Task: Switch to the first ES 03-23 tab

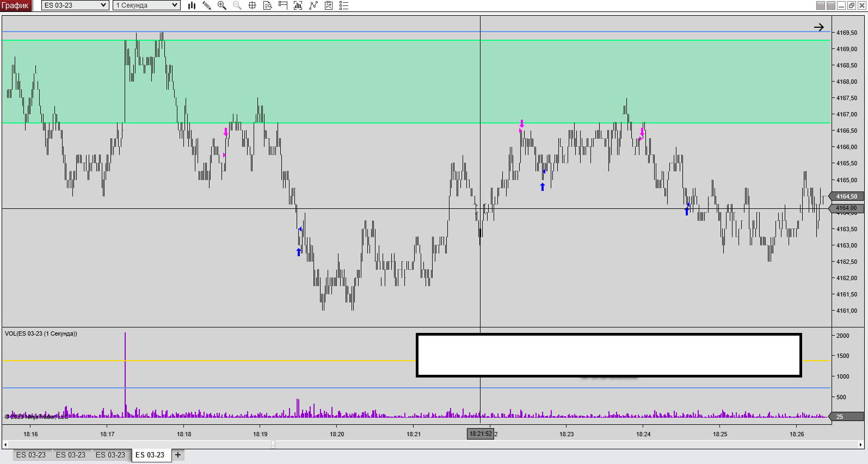Action: 31,455
